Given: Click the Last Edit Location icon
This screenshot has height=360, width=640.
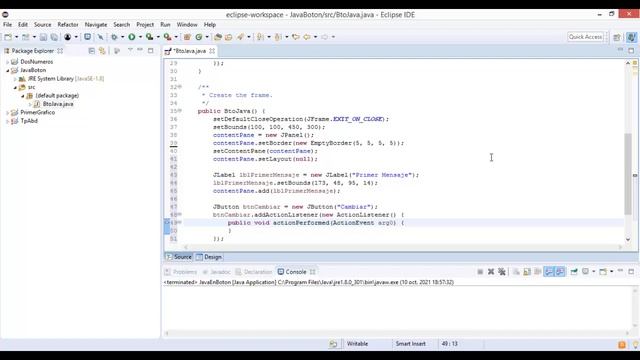Looking at the screenshot, I should [x=296, y=37].
